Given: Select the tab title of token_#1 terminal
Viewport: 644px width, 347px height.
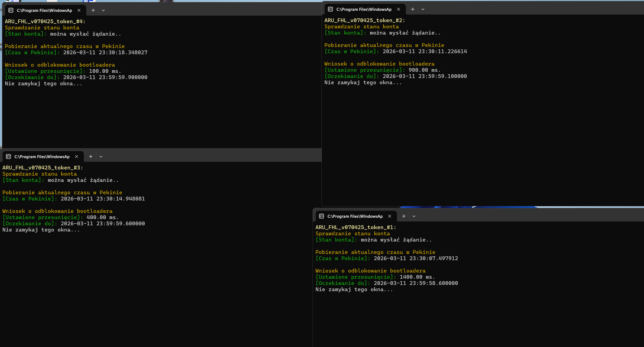Looking at the screenshot, I should 355,216.
